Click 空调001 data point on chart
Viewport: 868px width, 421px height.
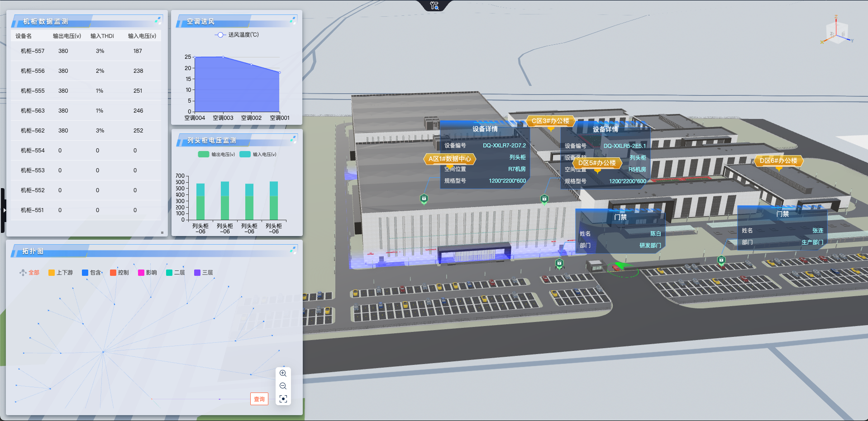(280, 72)
